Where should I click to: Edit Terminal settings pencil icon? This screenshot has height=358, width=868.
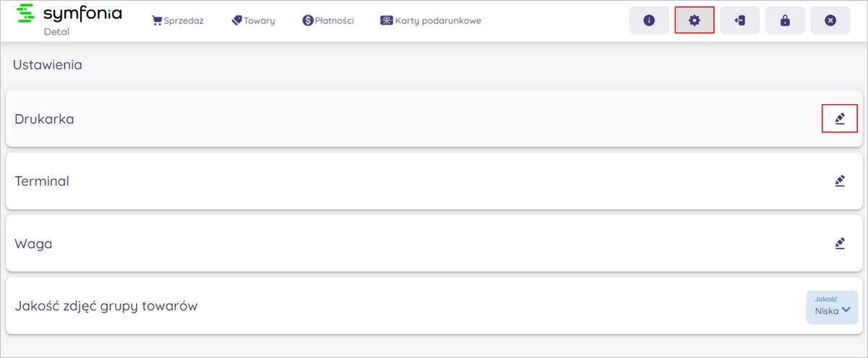(839, 181)
